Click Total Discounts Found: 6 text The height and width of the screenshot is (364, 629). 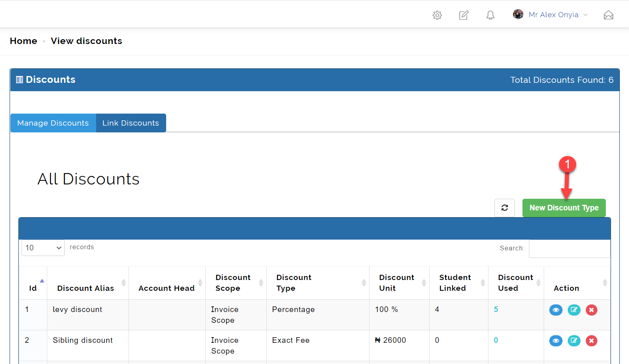click(x=562, y=80)
